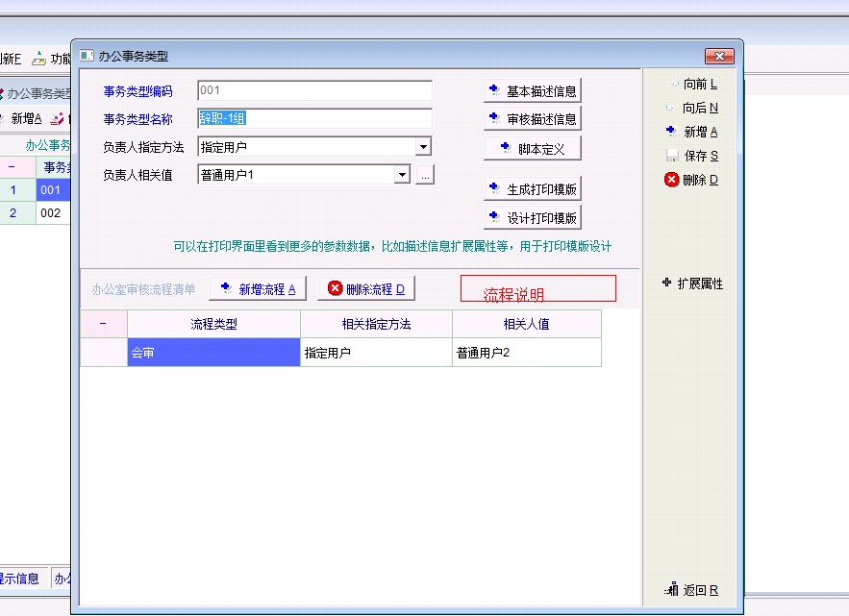Add a workflow with 新增流程 A

[x=257, y=288]
